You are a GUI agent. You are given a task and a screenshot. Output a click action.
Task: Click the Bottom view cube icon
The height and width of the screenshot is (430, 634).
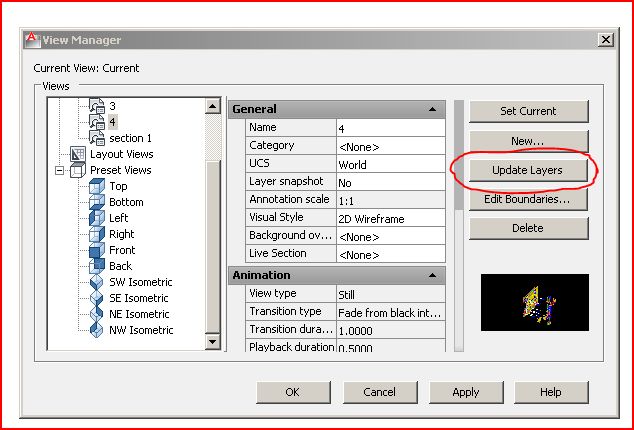[97, 202]
